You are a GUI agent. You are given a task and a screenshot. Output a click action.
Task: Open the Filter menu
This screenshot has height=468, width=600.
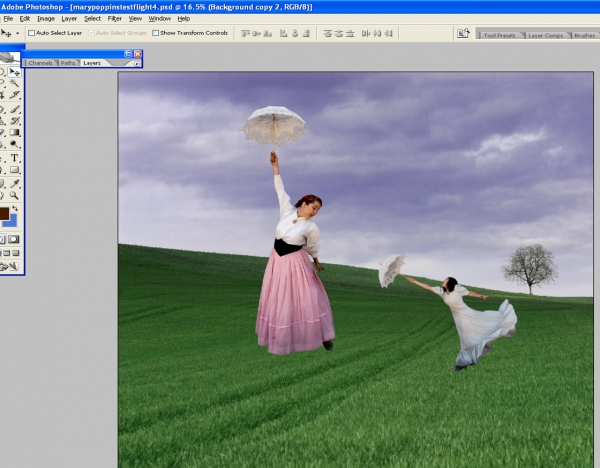(115, 19)
